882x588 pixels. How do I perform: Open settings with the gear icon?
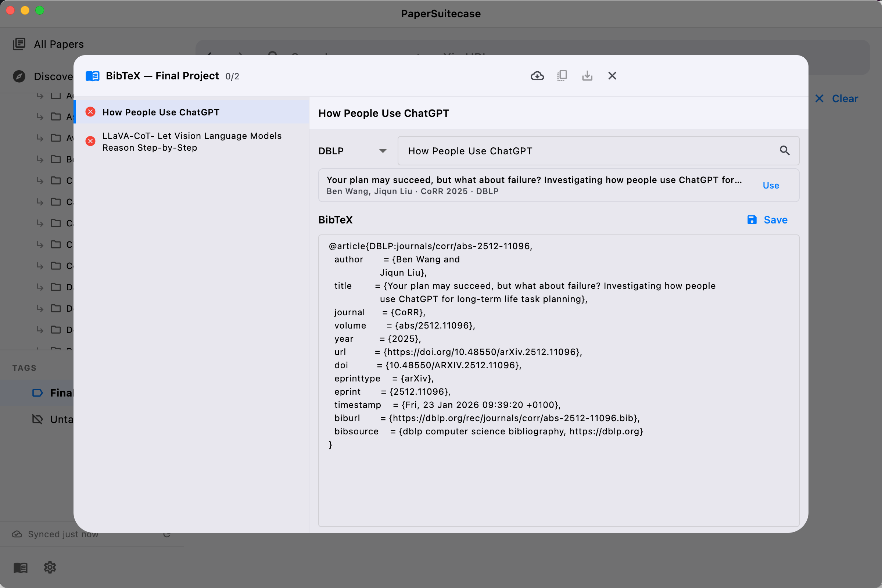(50, 567)
